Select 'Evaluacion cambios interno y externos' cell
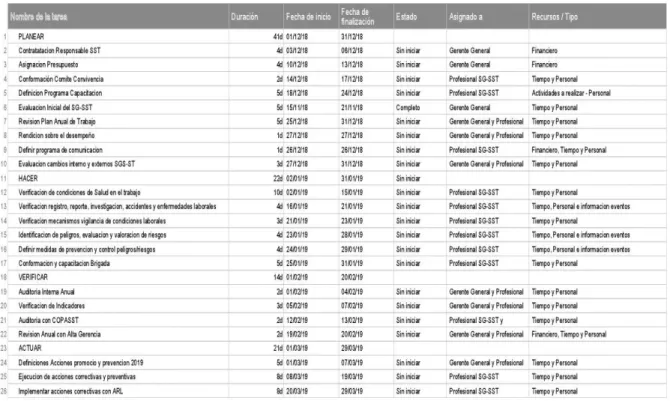 coord(76,164)
